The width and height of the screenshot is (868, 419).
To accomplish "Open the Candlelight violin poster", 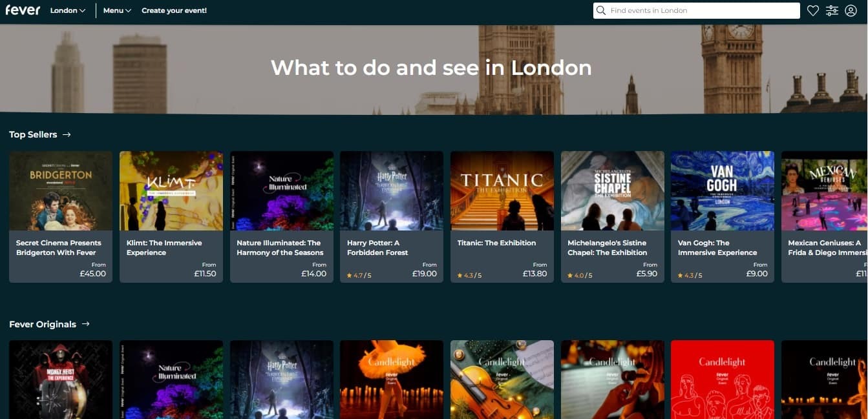I will pyautogui.click(x=502, y=380).
